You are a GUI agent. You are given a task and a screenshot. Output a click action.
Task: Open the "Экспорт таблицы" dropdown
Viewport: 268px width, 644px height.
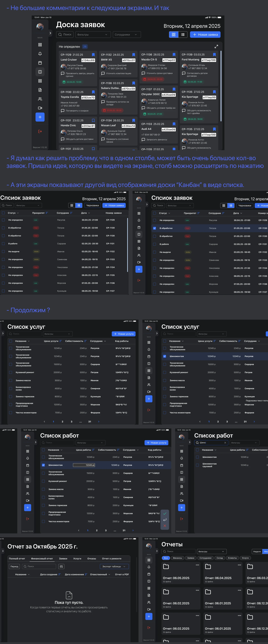[114, 567]
